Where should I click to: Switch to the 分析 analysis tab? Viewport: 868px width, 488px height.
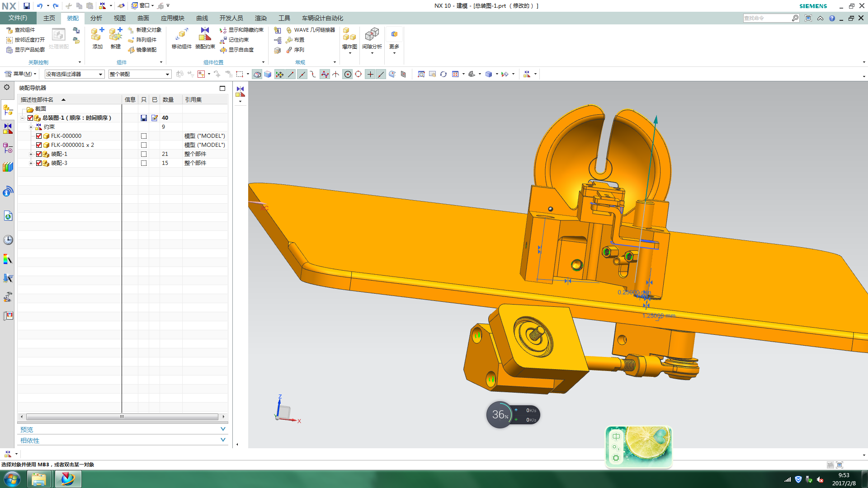(96, 18)
